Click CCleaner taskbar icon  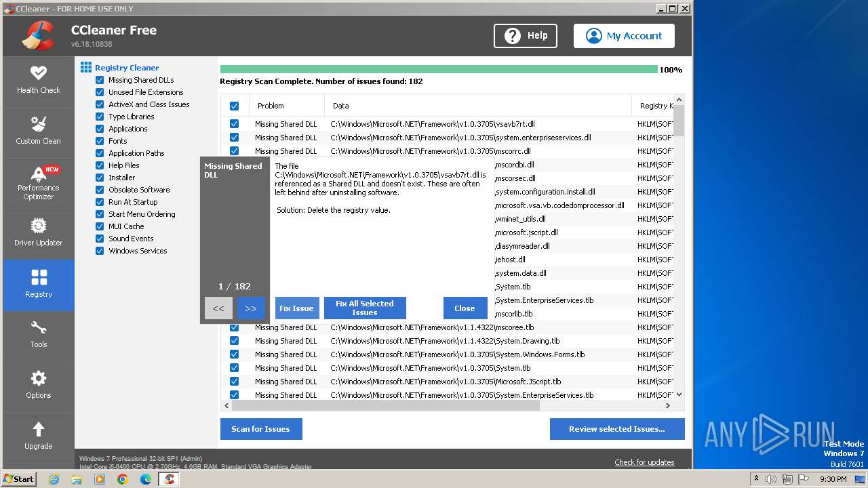pos(170,479)
